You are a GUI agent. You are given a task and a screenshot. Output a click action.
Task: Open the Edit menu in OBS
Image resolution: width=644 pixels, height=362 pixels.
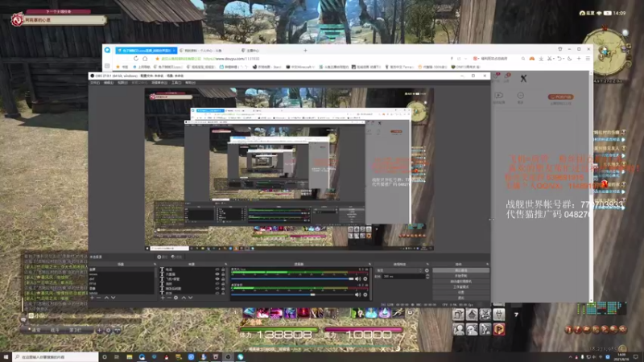click(109, 83)
